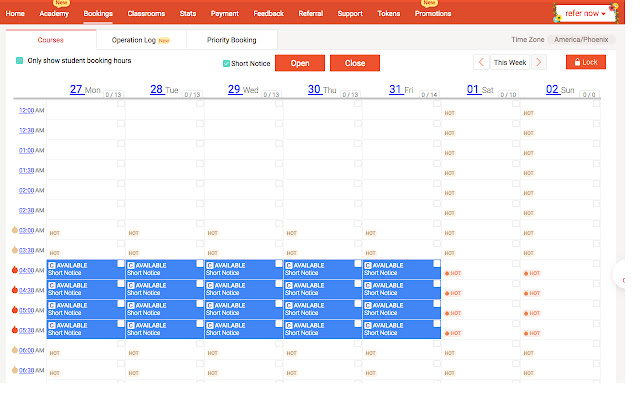The image size is (640, 400).
Task: Open the Support menu item
Action: pos(350,13)
